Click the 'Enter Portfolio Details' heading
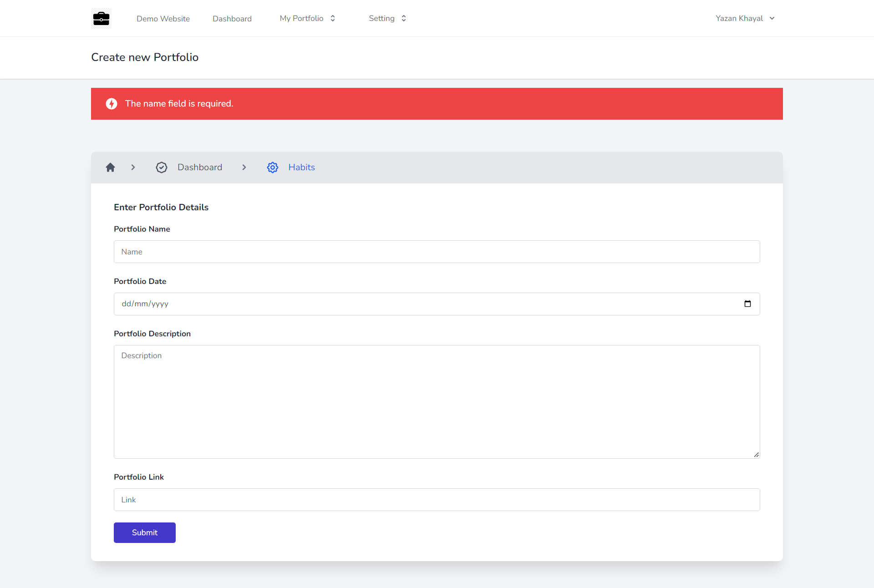 pos(161,207)
